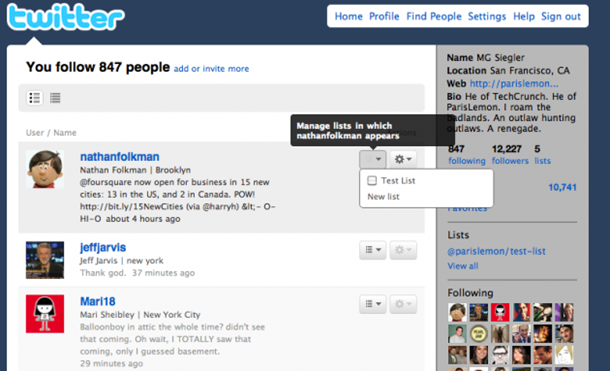Image resolution: width=610 pixels, height=371 pixels.
Task: Click '29 minutes ago' timestamp
Action: point(111,364)
